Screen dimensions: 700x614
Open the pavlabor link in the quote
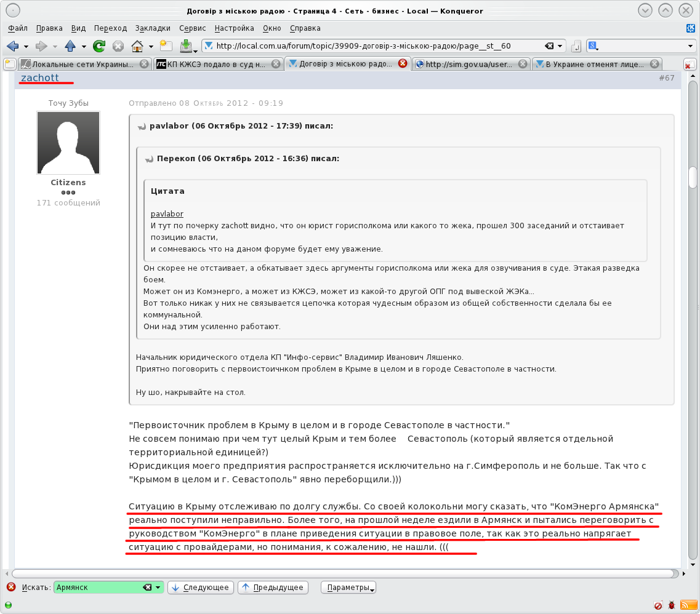click(167, 213)
